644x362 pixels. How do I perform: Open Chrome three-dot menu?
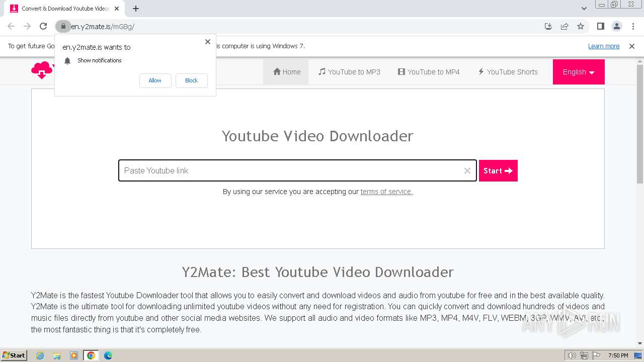pos(633,26)
